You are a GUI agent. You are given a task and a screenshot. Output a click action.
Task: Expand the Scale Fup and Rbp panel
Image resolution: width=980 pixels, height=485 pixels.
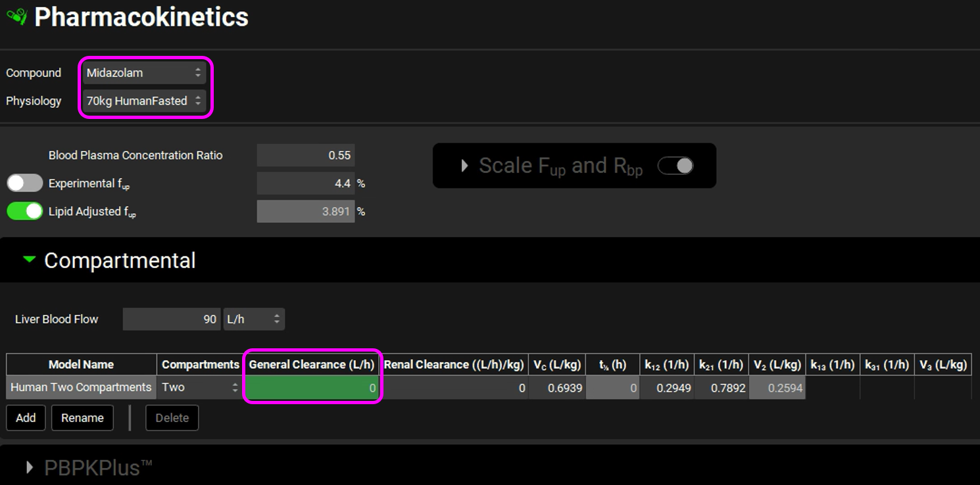pyautogui.click(x=464, y=166)
